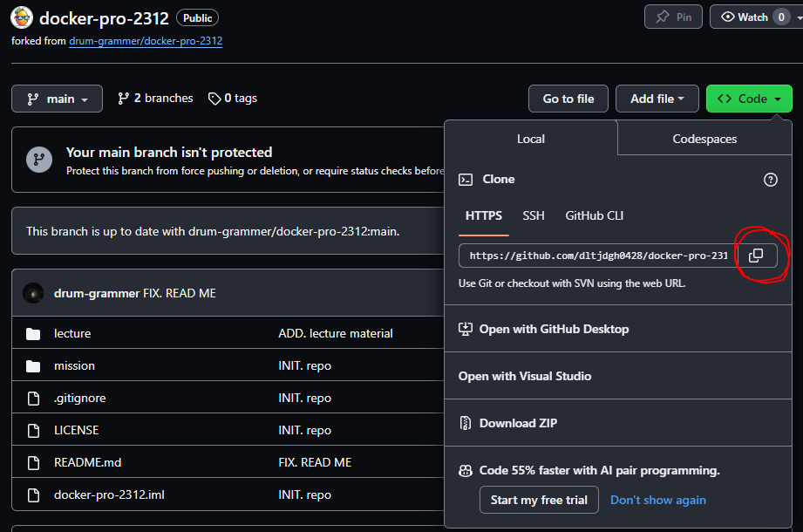Viewport: 803px width, 532px height.
Task: Click the GitHub Desktop download icon
Action: tap(466, 330)
